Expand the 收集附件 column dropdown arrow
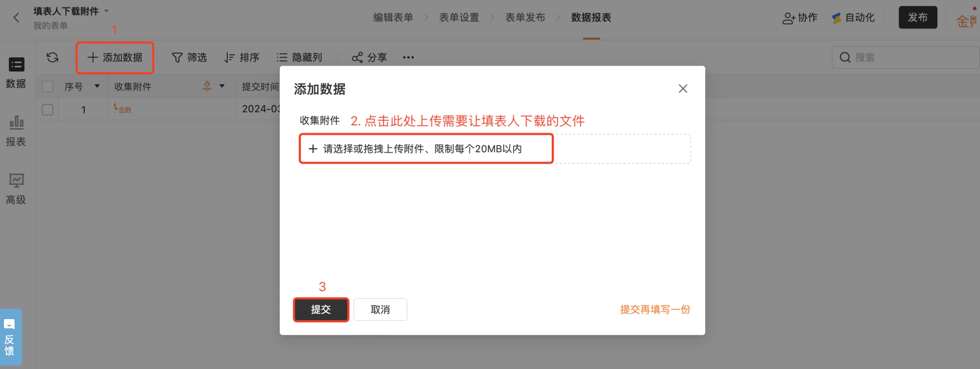980x369 pixels. tap(222, 86)
